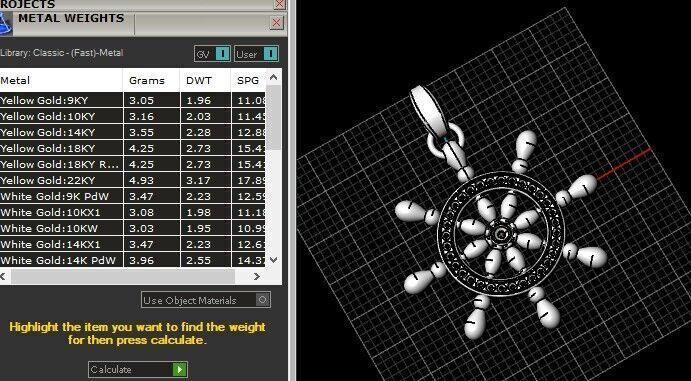
Task: Sort by Grams column header
Action: [x=152, y=81]
